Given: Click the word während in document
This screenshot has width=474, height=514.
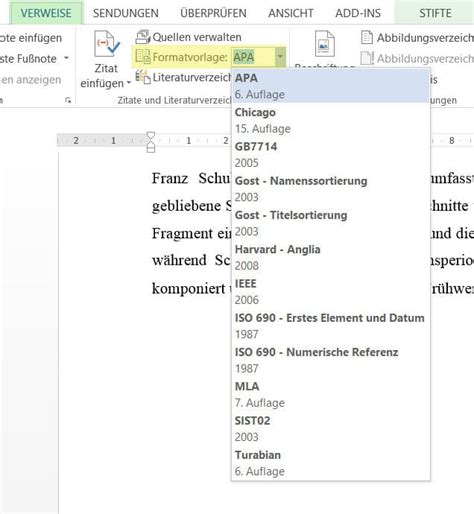Looking at the screenshot, I should tap(179, 260).
